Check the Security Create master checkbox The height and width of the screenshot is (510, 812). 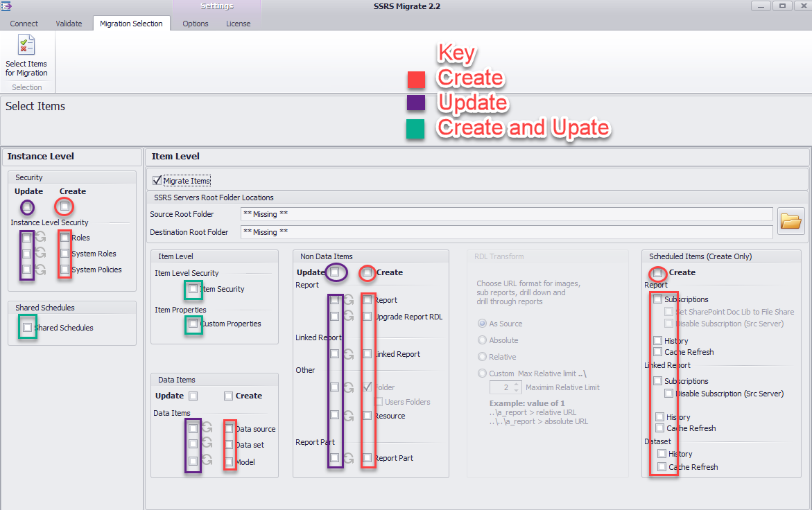(x=64, y=206)
